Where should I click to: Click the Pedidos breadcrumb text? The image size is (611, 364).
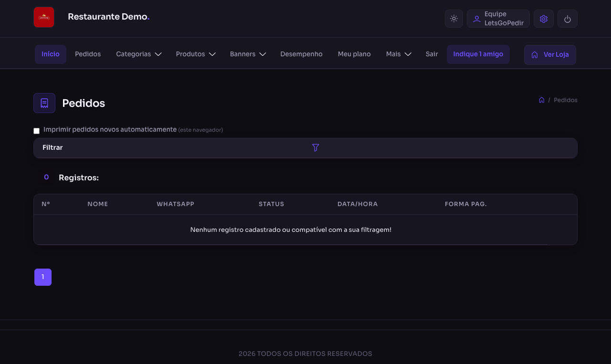(x=566, y=100)
